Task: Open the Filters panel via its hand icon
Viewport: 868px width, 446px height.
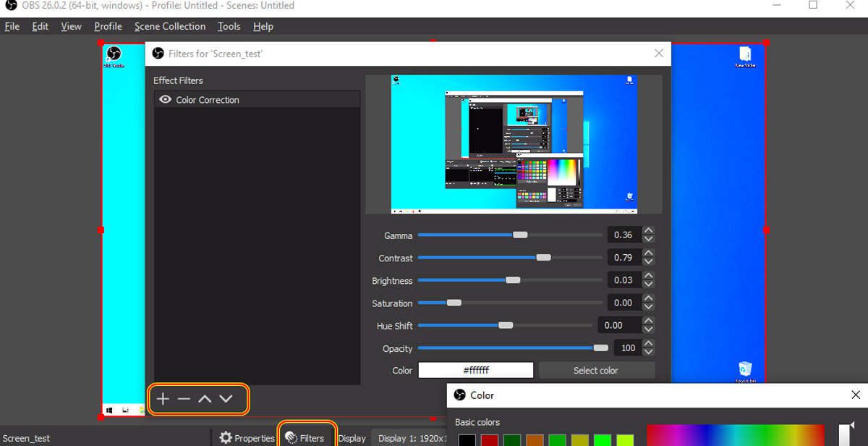Action: 289,437
